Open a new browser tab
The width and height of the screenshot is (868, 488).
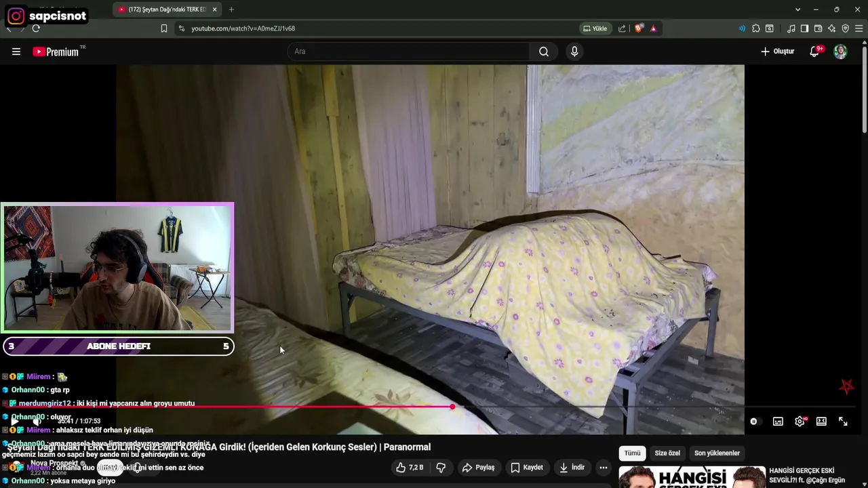click(231, 9)
